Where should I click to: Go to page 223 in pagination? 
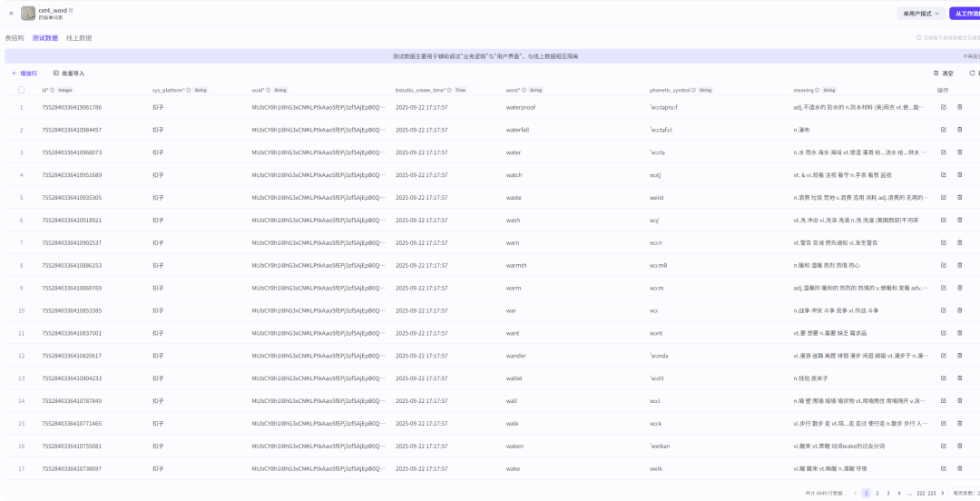click(x=932, y=493)
